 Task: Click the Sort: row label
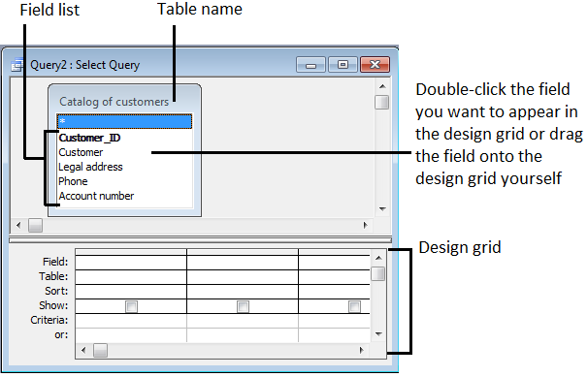click(56, 291)
